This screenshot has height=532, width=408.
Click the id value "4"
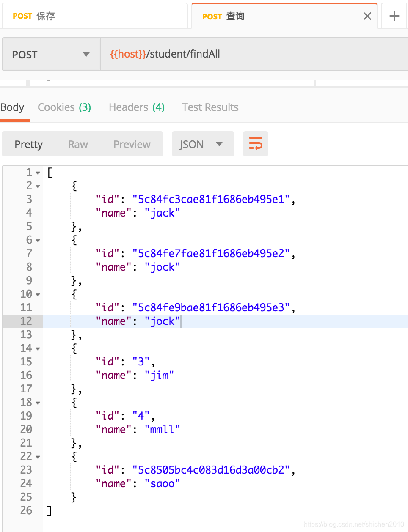(x=141, y=416)
